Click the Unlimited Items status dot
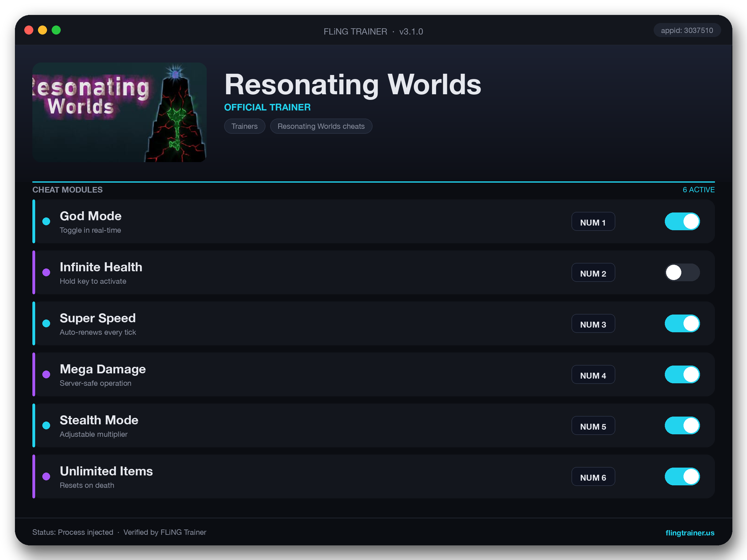Screen dimensions: 747x560 pos(46,476)
